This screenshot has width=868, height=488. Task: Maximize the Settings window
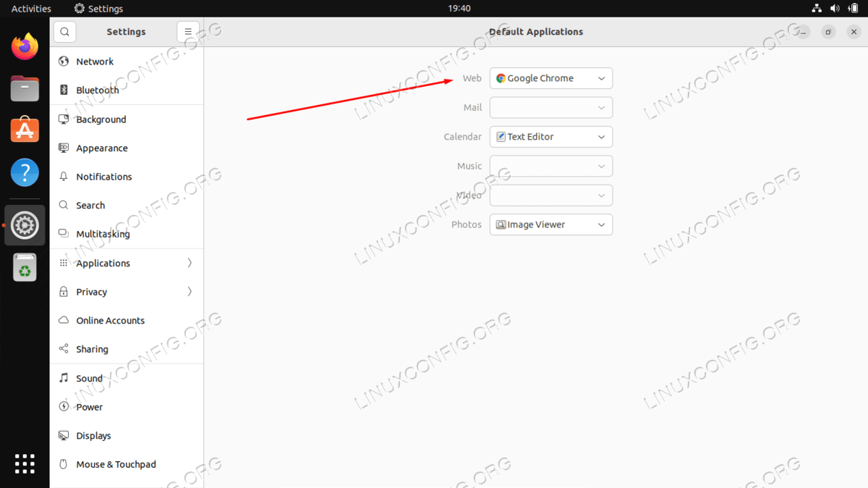829,32
